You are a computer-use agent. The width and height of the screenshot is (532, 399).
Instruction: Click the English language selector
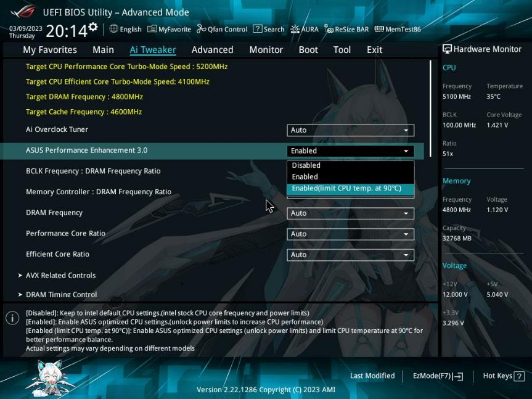coord(126,28)
